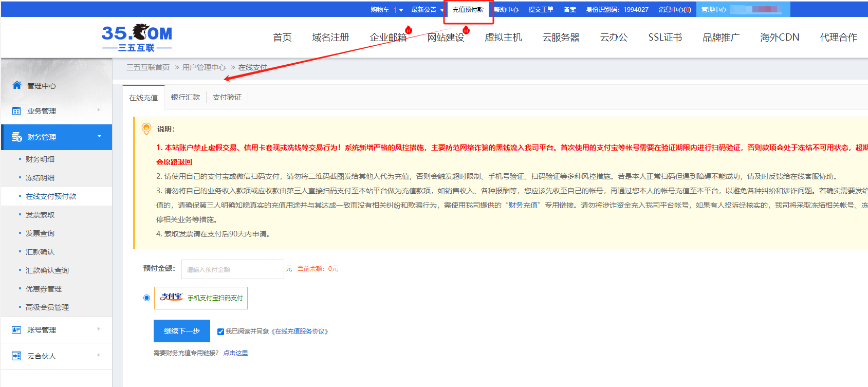This screenshot has width=868, height=387.
Task: Click the 云合伙人 sidebar icon
Action: (16, 356)
